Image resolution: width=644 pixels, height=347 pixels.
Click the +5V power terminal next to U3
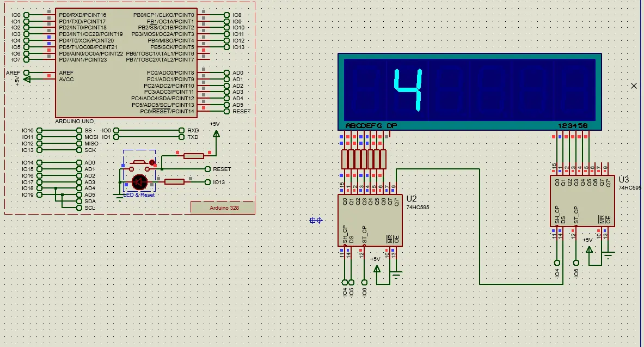click(x=589, y=249)
